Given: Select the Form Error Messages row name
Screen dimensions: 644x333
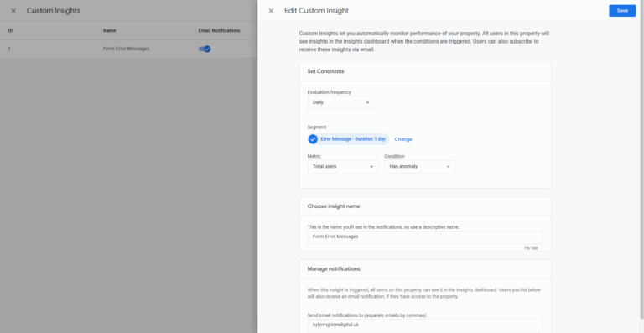Looking at the screenshot, I should tap(126, 49).
